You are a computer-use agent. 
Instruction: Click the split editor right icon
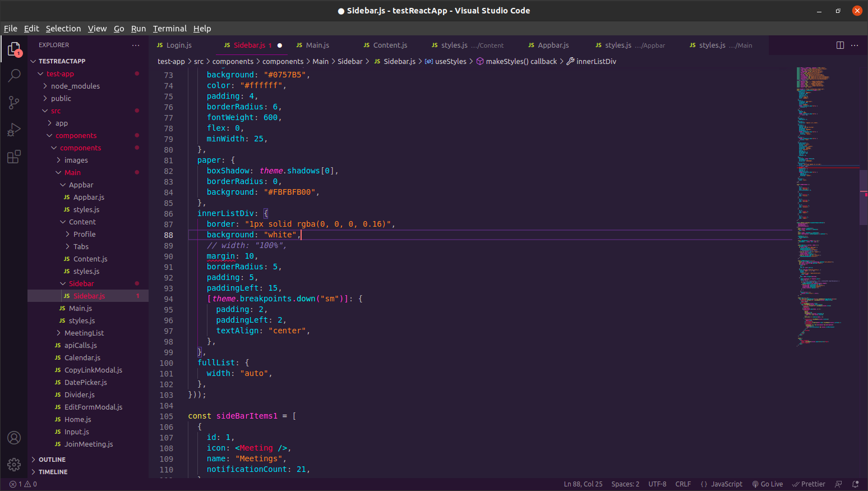(840, 45)
